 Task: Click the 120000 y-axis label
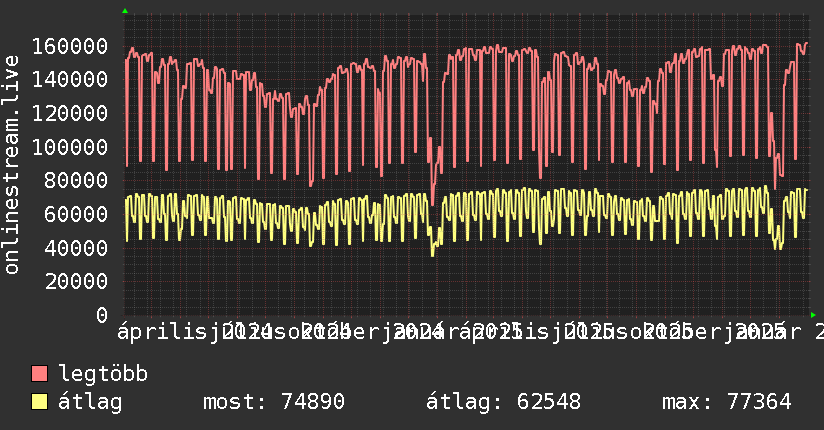pyautogui.click(x=70, y=114)
